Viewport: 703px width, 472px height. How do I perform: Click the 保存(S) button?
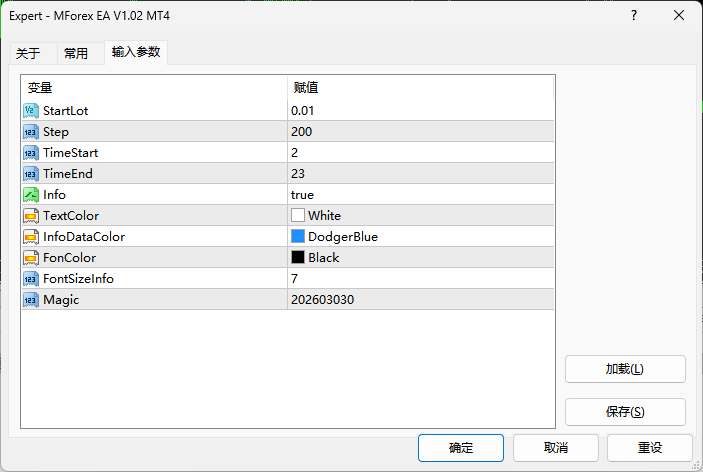pyautogui.click(x=625, y=412)
